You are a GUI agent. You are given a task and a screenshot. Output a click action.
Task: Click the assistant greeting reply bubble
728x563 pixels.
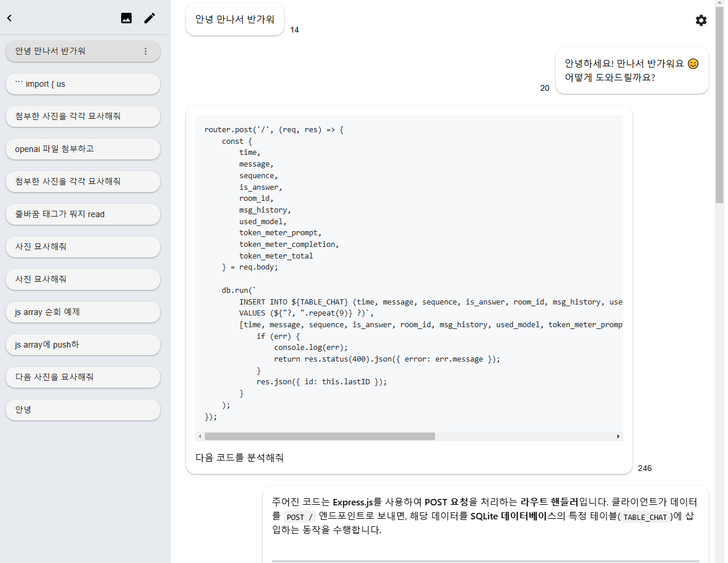tap(632, 70)
